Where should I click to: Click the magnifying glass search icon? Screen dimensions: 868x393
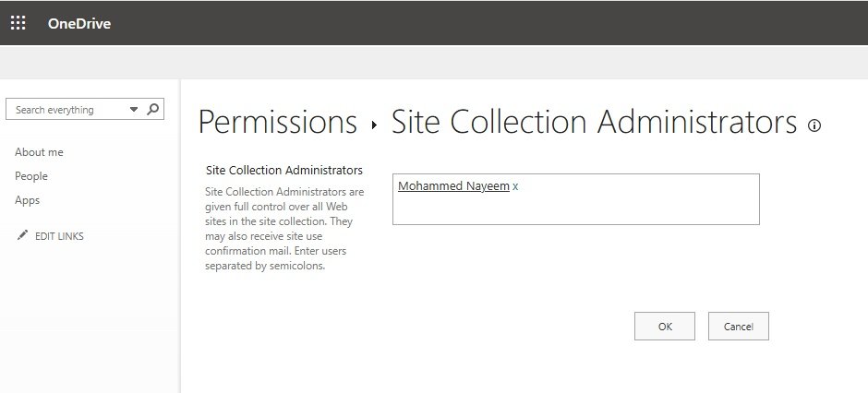(152, 109)
